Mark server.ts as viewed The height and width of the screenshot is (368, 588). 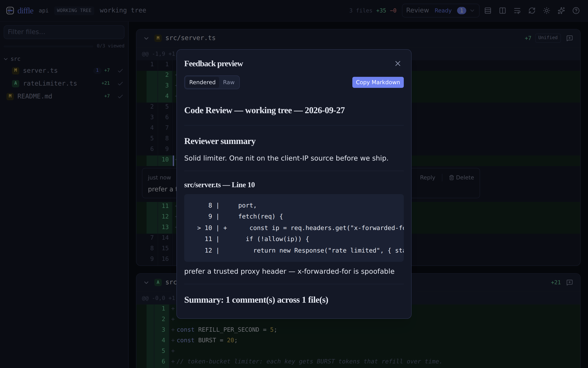pyautogui.click(x=120, y=71)
